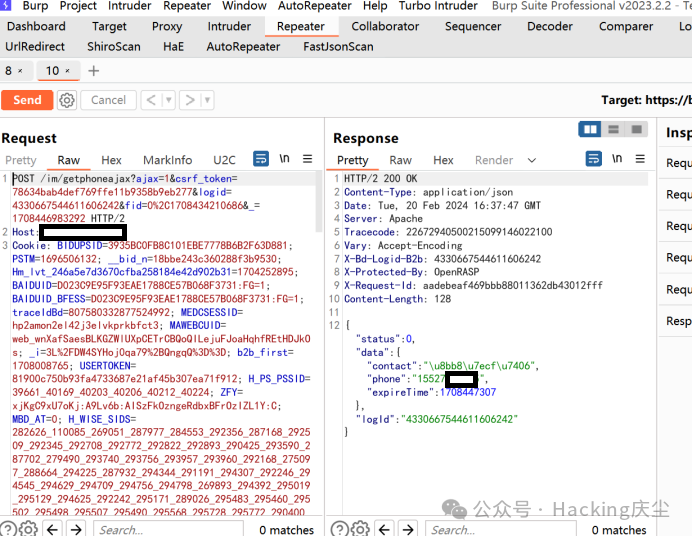Open the AutoRepeater extension tab
Viewport: 692px width, 537px height.
243,46
